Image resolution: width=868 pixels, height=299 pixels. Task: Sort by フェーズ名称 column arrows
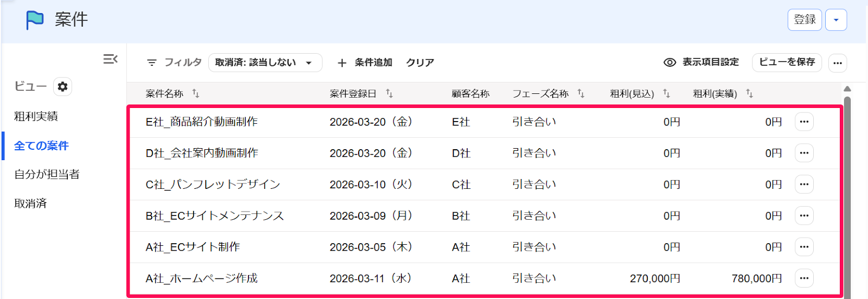(581, 94)
